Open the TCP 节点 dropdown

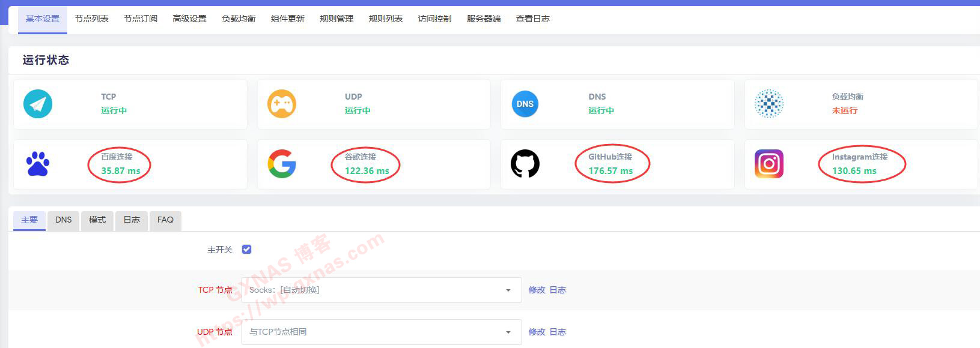(381, 290)
